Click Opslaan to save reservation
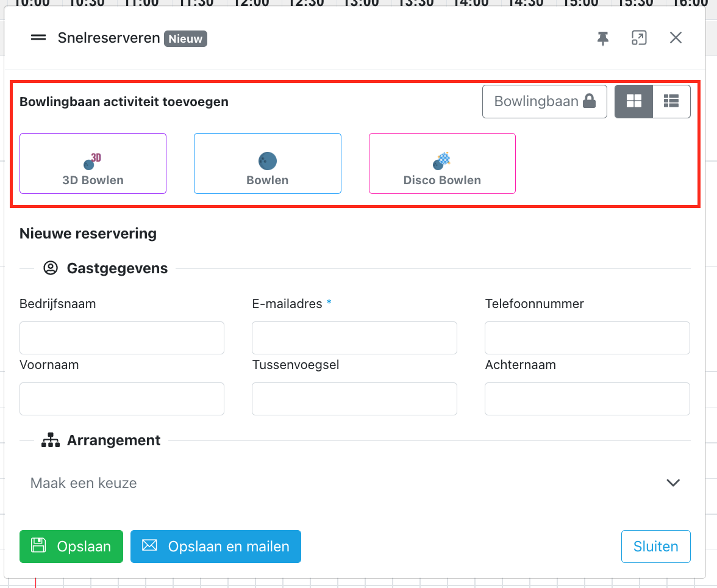Screen dimensions: 717x588 [x=71, y=546]
